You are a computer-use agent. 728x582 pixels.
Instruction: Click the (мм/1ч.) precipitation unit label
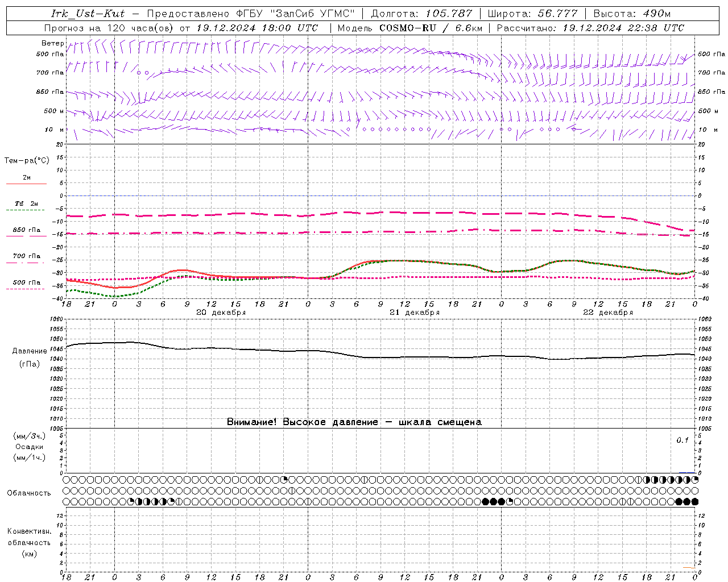29,458
